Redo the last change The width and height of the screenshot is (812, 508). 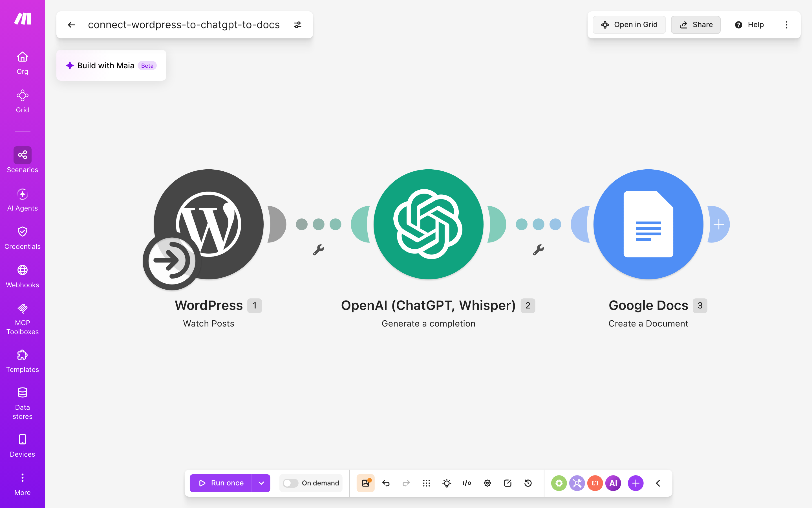(x=406, y=483)
